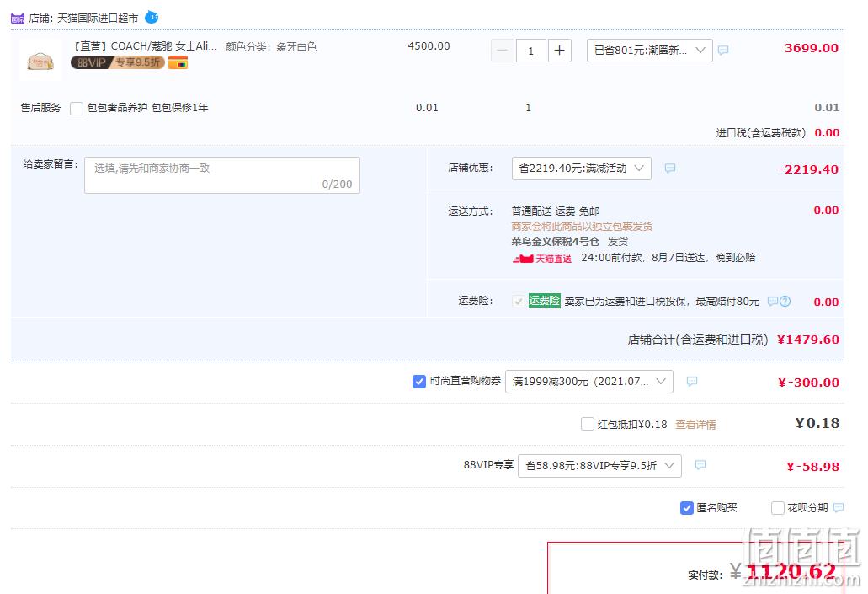This screenshot has height=594, width=868.
Task: Open the blue Wangwang chat icon beside shop name
Action: [152, 18]
